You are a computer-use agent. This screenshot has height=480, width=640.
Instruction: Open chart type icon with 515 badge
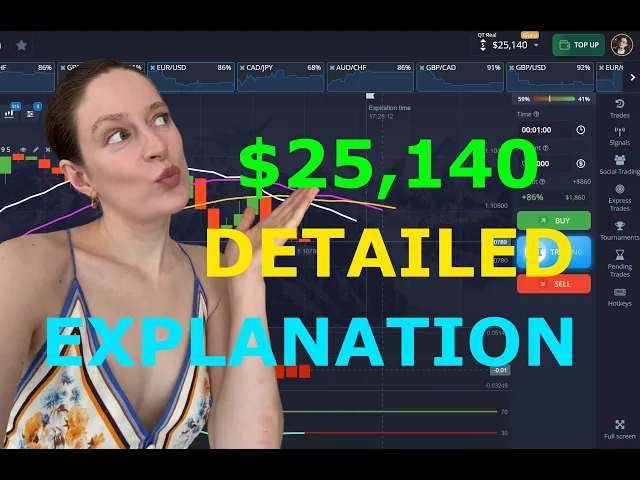[10, 112]
